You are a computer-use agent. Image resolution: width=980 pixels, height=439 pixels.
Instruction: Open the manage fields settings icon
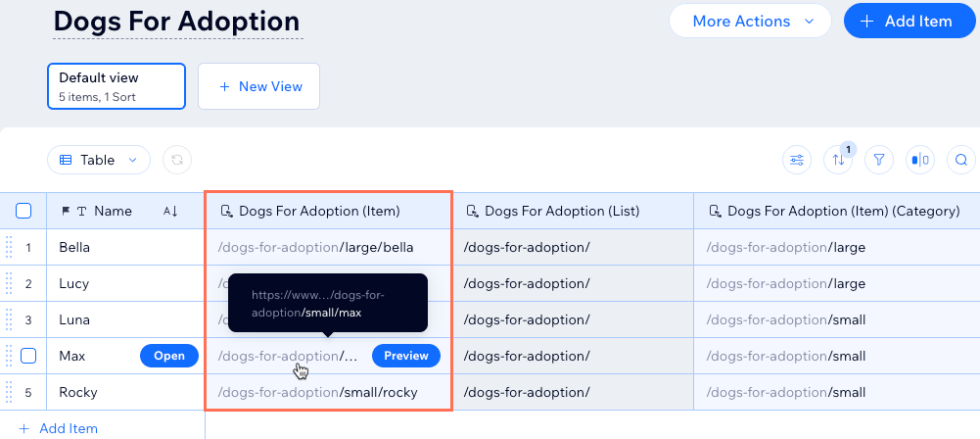[797, 160]
